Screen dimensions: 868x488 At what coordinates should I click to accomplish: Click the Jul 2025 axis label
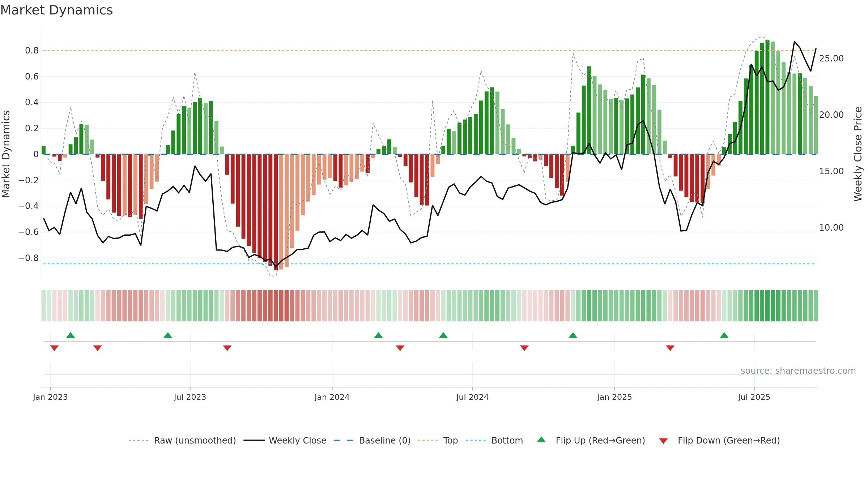coord(754,397)
